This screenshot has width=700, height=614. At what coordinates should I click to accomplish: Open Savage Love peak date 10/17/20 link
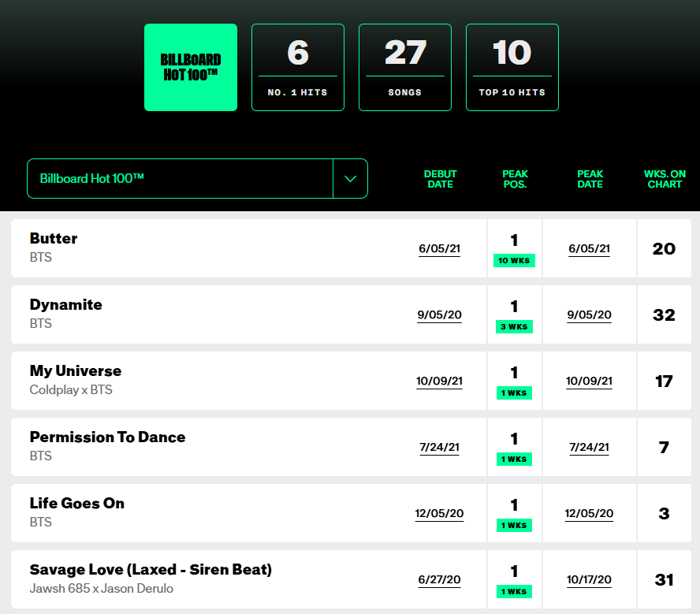pos(590,580)
